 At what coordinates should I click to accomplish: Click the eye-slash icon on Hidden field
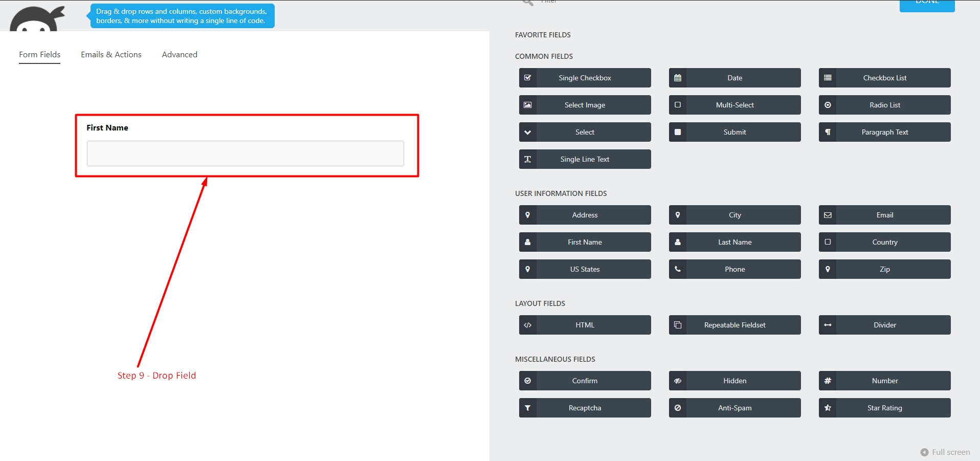coord(677,381)
